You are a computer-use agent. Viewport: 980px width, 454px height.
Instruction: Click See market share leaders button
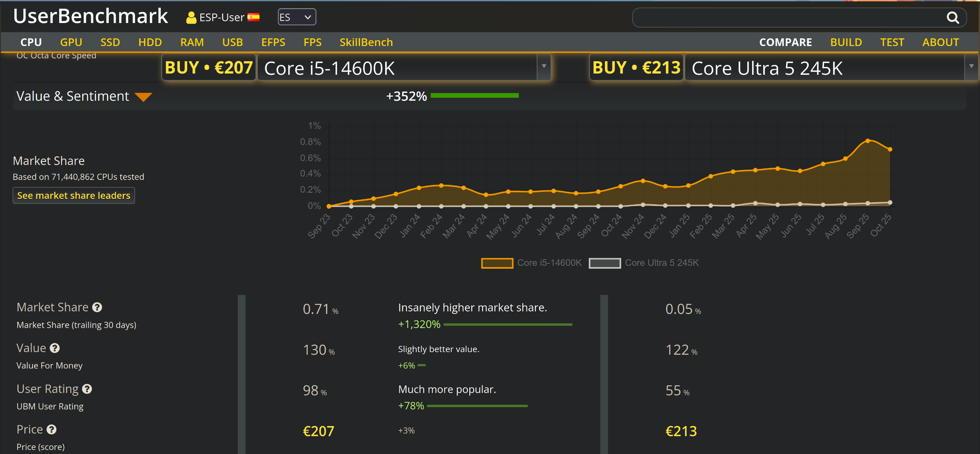click(x=74, y=196)
